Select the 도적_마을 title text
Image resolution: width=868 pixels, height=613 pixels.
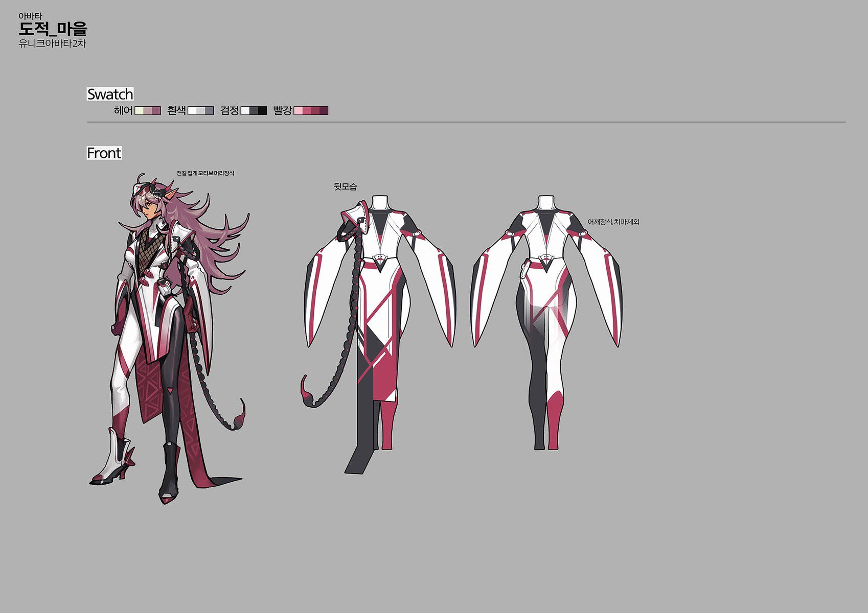tap(53, 29)
